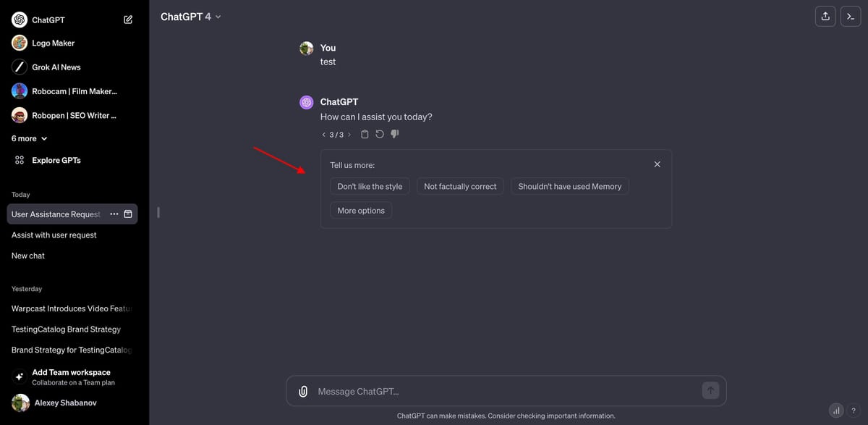The image size is (868, 425).
Task: Click the ChatGPT logo in the sidebar
Action: pyautogui.click(x=18, y=19)
